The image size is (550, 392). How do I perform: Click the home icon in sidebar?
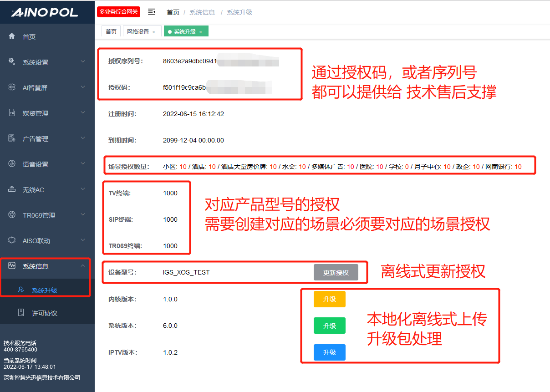point(12,36)
